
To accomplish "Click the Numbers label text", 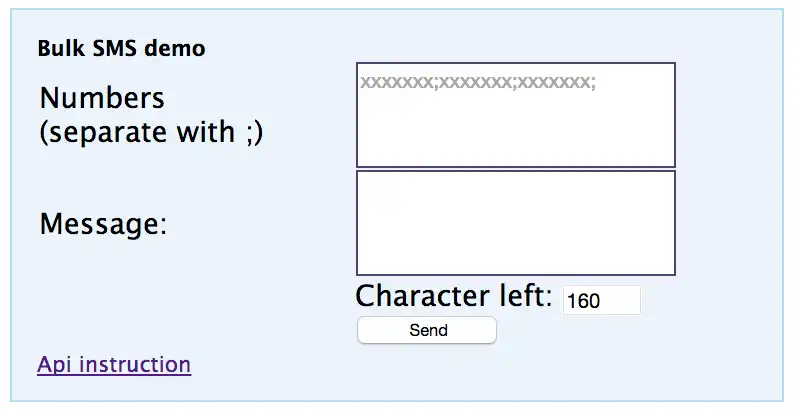I will [102, 98].
